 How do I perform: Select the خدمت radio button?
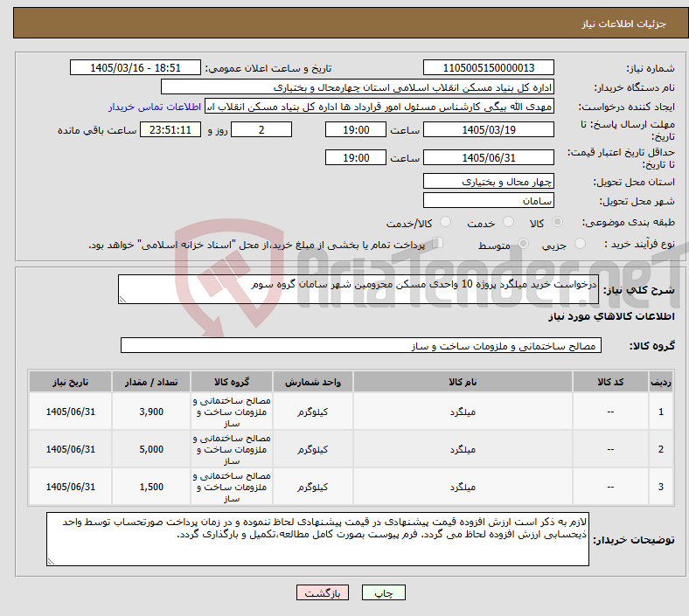(x=508, y=222)
